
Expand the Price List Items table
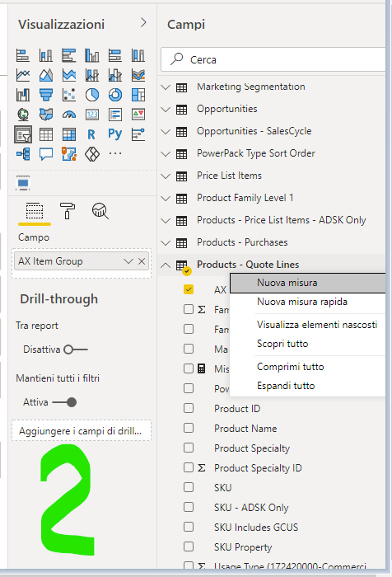point(166,176)
